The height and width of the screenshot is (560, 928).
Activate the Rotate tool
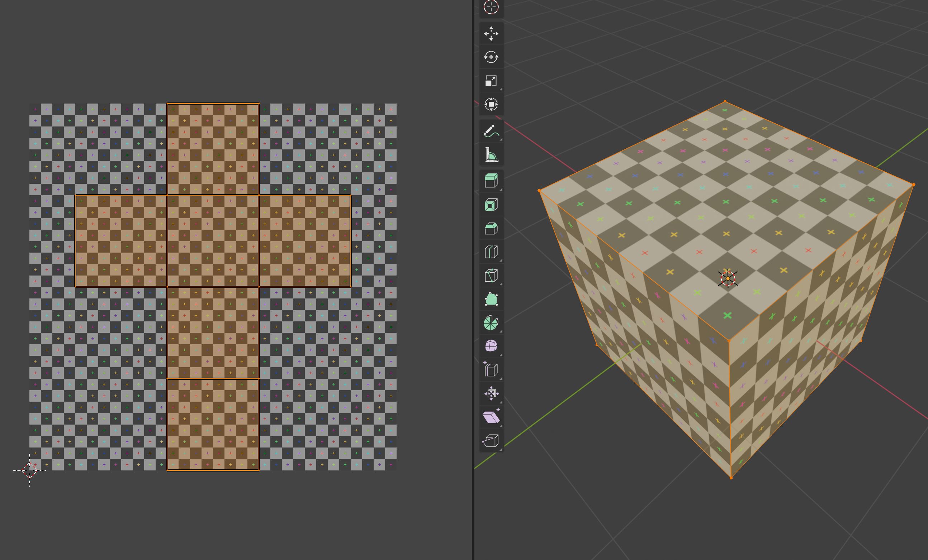point(491,57)
